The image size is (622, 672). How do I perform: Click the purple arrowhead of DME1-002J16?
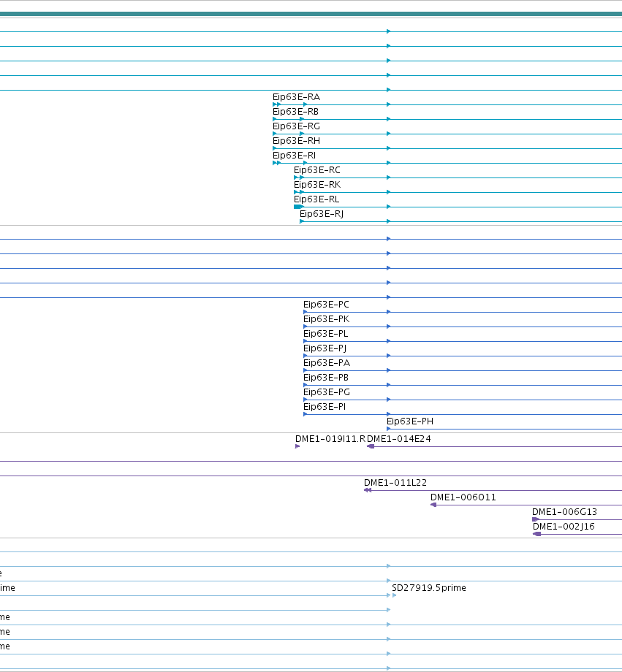coord(536,534)
